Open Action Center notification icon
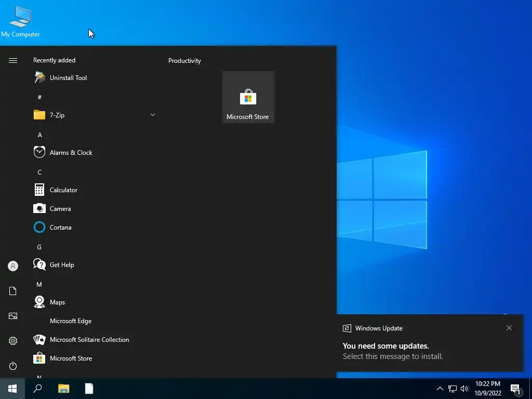The width and height of the screenshot is (532, 399). pos(516,390)
